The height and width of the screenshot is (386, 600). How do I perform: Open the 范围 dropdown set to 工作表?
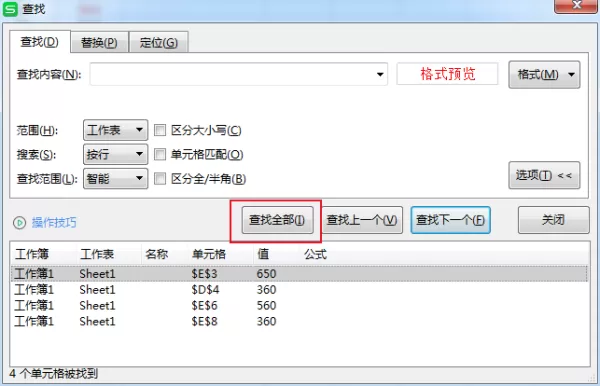116,130
